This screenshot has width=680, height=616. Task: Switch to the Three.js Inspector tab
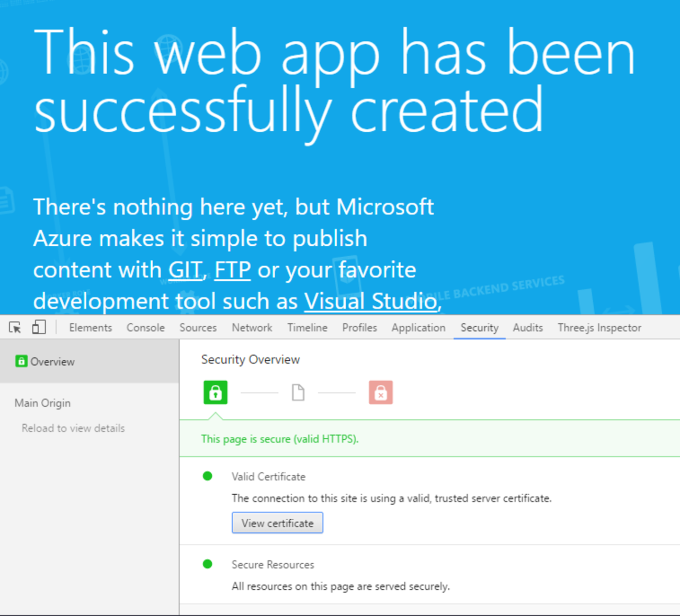click(599, 328)
